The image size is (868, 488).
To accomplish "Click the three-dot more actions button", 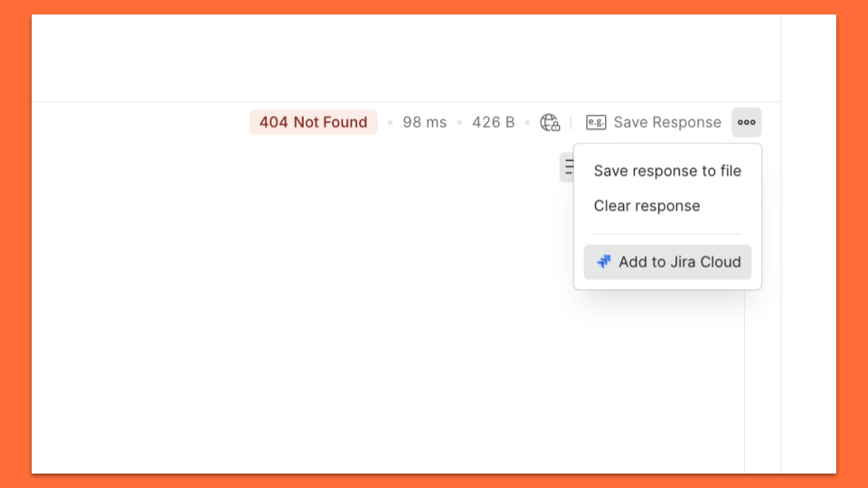I will (x=746, y=123).
